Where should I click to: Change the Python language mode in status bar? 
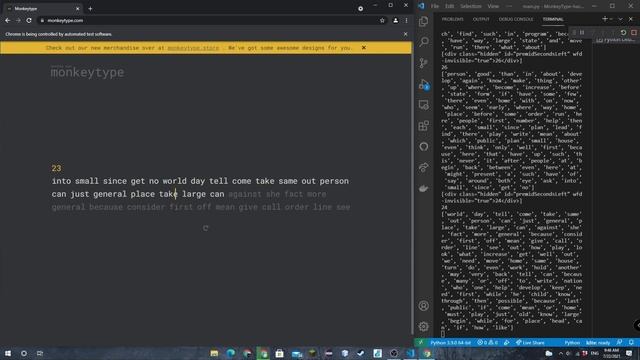572,343
